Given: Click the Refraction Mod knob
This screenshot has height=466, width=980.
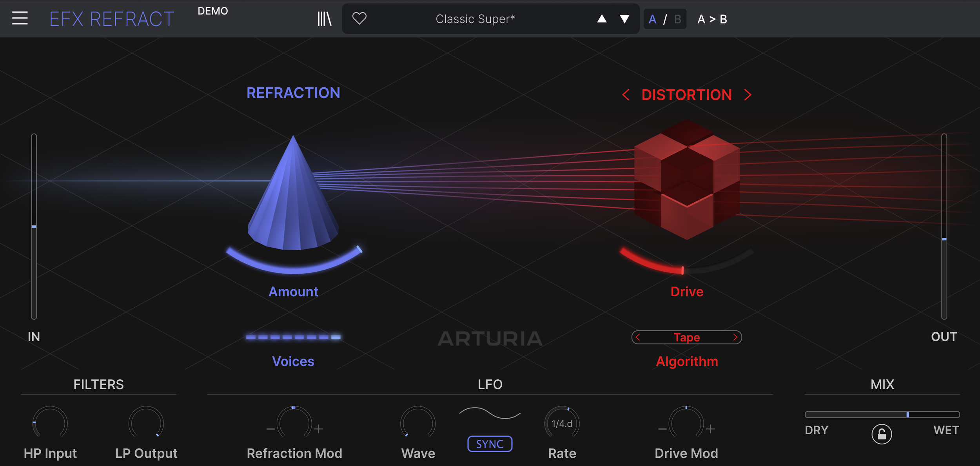Looking at the screenshot, I should pyautogui.click(x=294, y=422).
